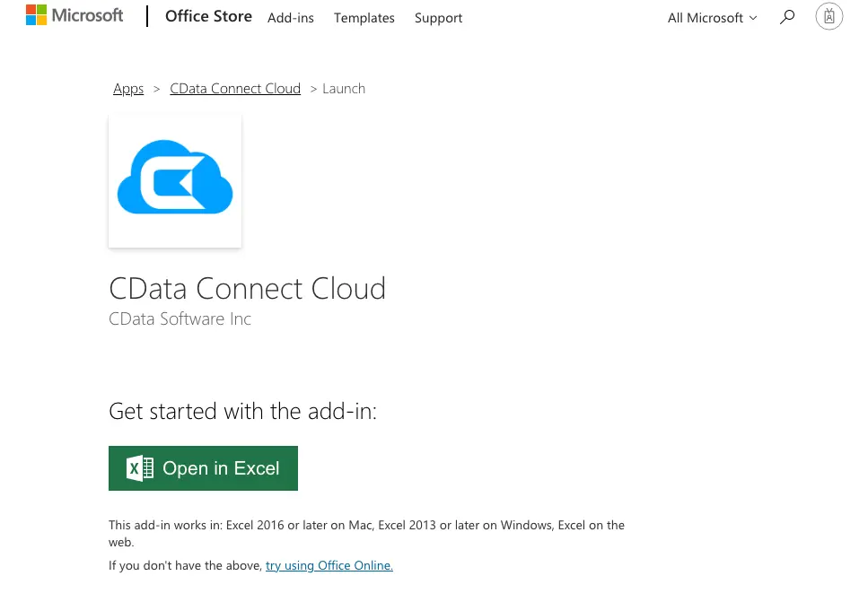Viewport: 868px width, 602px height.
Task: Open the Templates menu item
Action: tap(364, 18)
